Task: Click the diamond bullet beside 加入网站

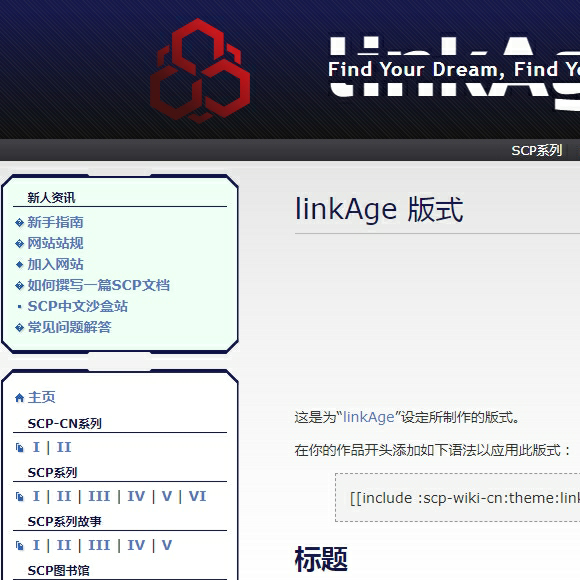Action: (20, 264)
